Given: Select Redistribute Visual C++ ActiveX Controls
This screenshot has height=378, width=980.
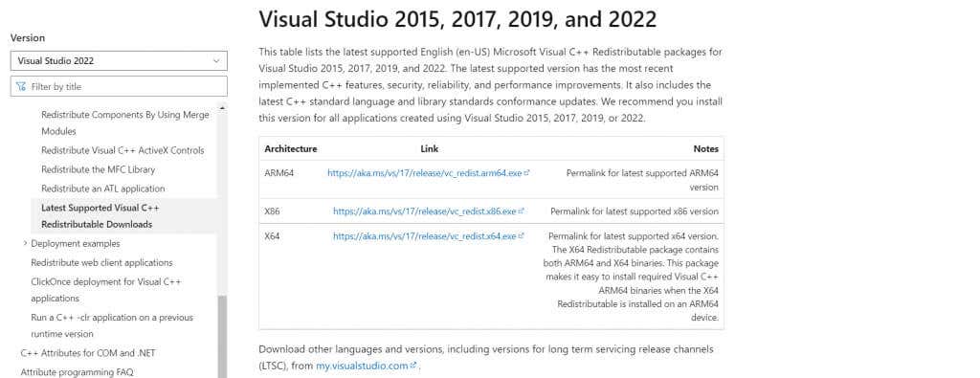Looking at the screenshot, I should coord(122,150).
